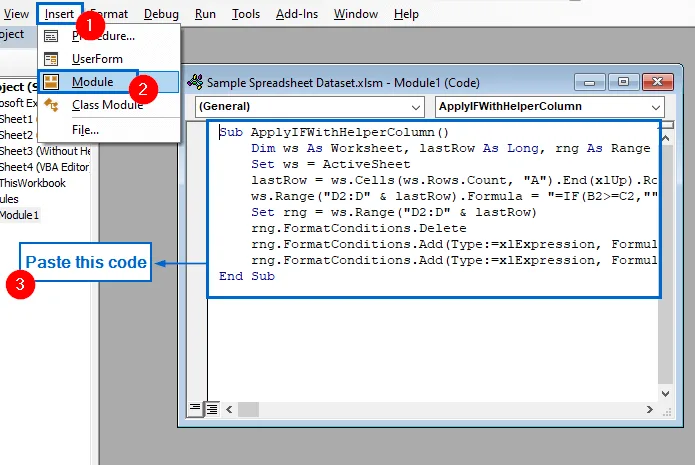Choose Class Module from the Insert menu
Viewport: 695px width, 465px height.
(x=109, y=105)
